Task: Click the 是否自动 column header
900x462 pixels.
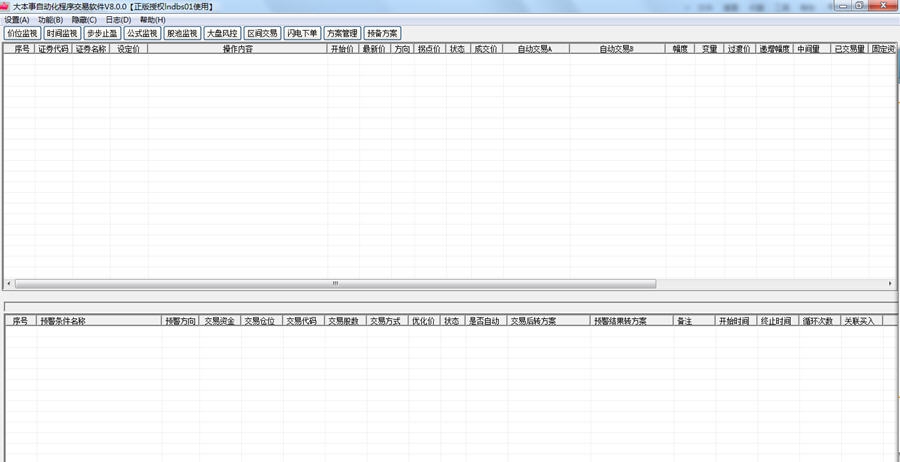Action: 486,321
